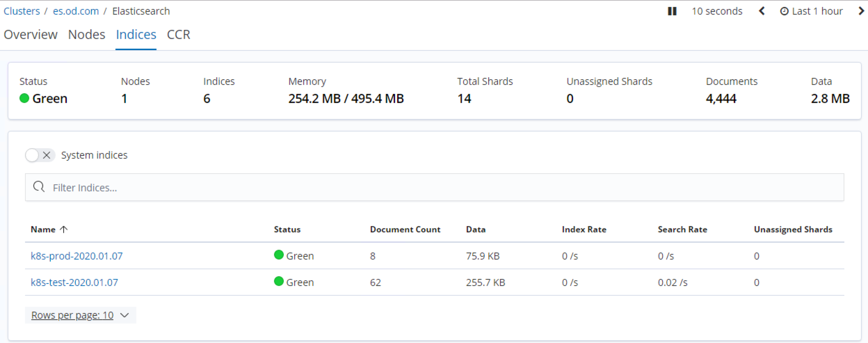
Task: Click green status dot for k8s-test index
Action: tap(279, 281)
